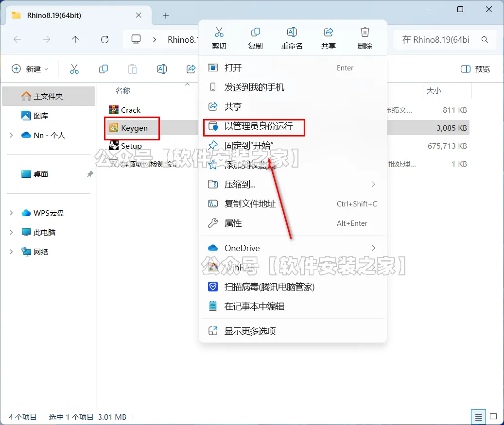504x425 pixels.
Task: Click the Refresh icon
Action: tap(104, 39)
